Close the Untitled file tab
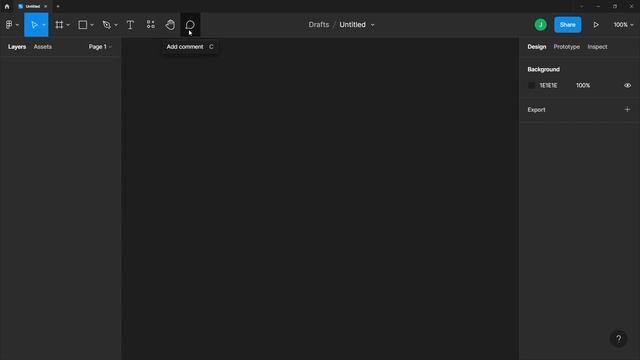This screenshot has width=640, height=360. (x=45, y=7)
